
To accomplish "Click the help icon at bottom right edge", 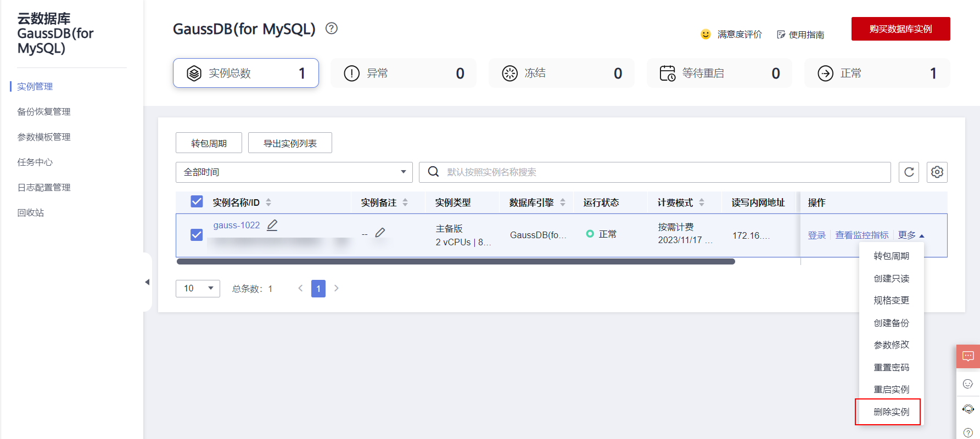I will pos(968,433).
